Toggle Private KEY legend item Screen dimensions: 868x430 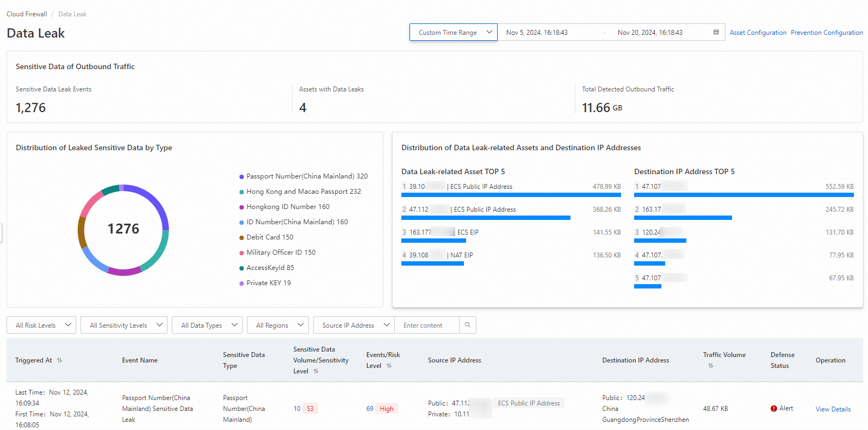pyautogui.click(x=265, y=283)
